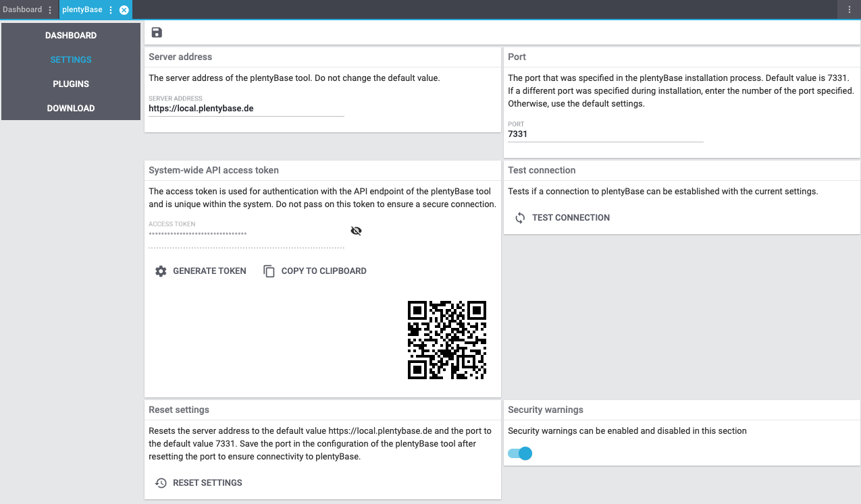861x504 pixels.
Task: Open the plentyBase tab options menu
Action: (x=111, y=9)
